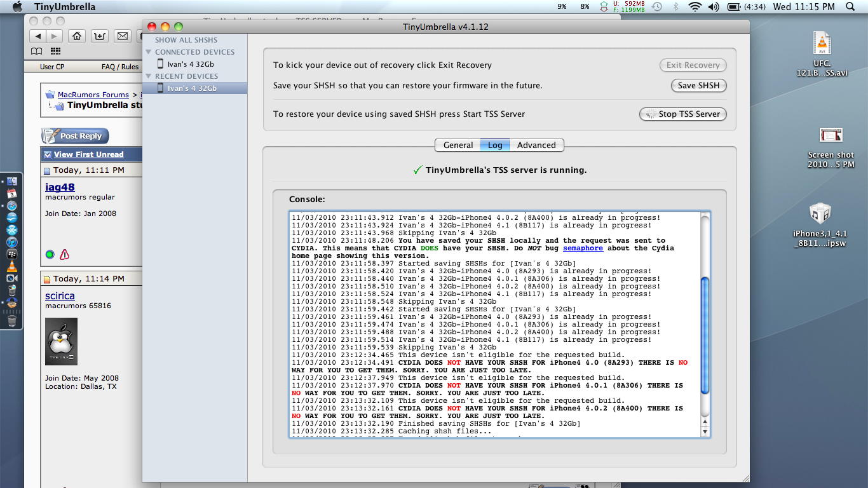Click the Stop TSS Server button
This screenshot has height=488, width=868.
(682, 114)
